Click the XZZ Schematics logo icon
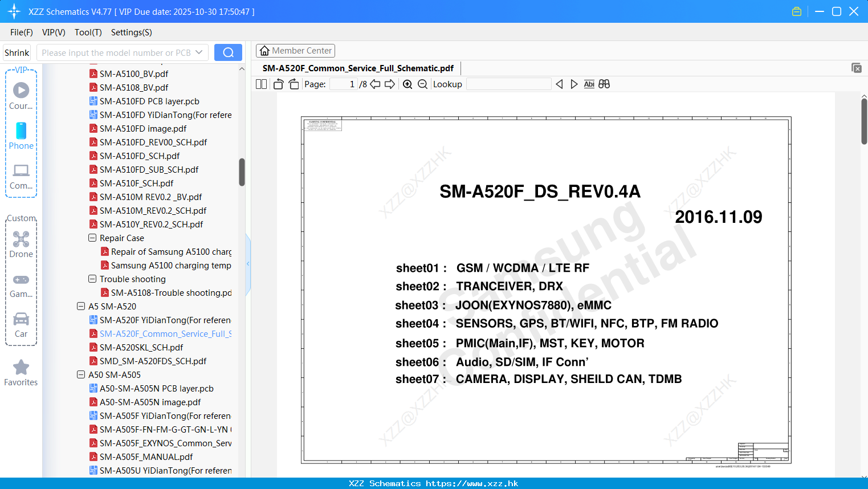The image size is (868, 489). coord(14,11)
